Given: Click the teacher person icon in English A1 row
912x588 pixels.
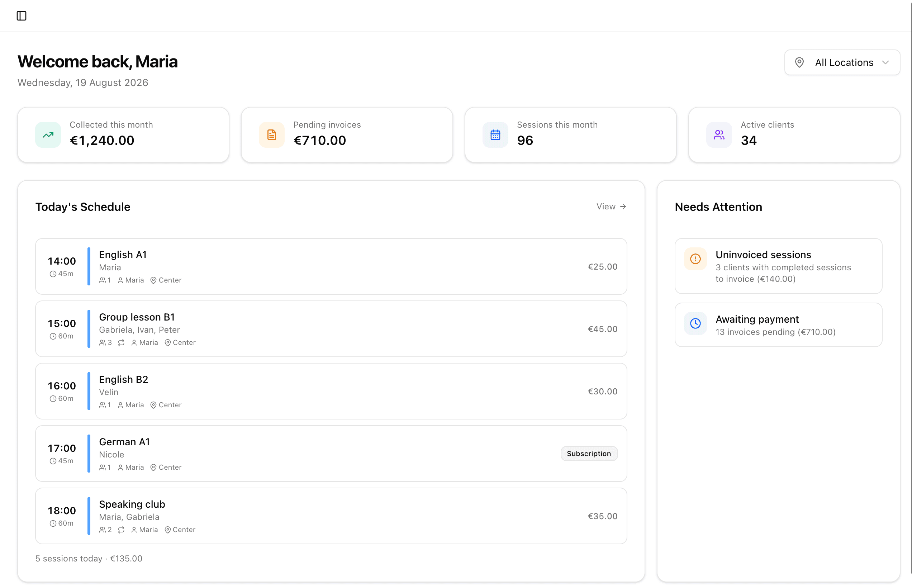Looking at the screenshot, I should 120,281.
